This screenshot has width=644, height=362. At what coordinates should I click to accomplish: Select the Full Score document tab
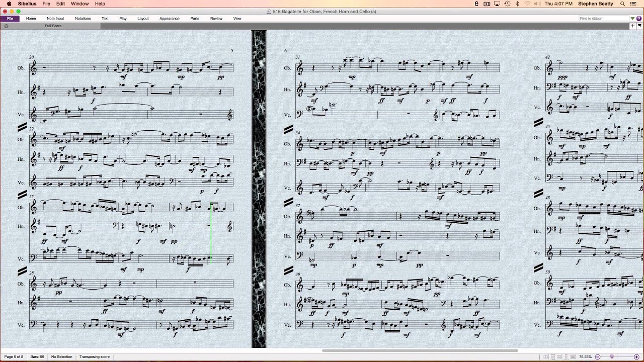click(53, 26)
